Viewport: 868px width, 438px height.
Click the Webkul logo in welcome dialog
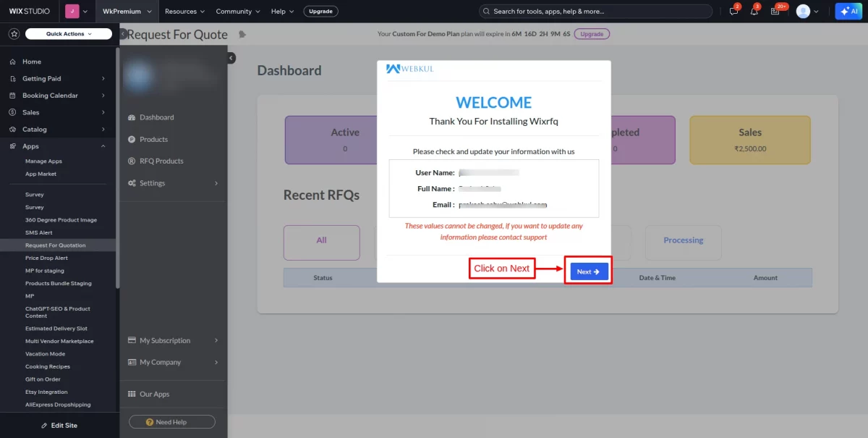(x=410, y=69)
